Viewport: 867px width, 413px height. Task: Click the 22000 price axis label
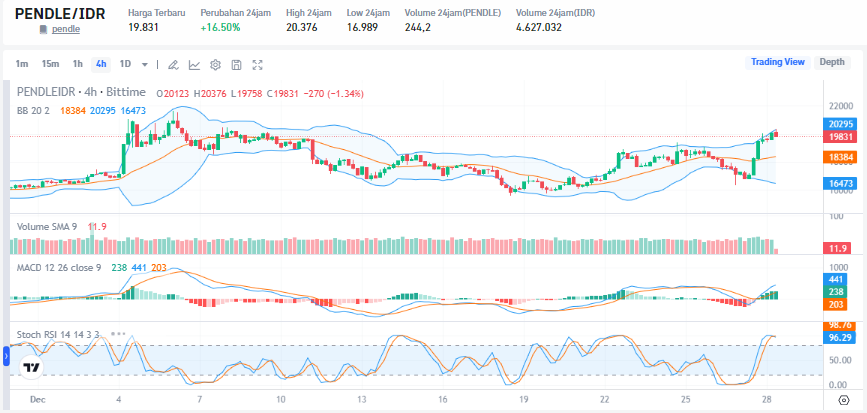tap(840, 106)
